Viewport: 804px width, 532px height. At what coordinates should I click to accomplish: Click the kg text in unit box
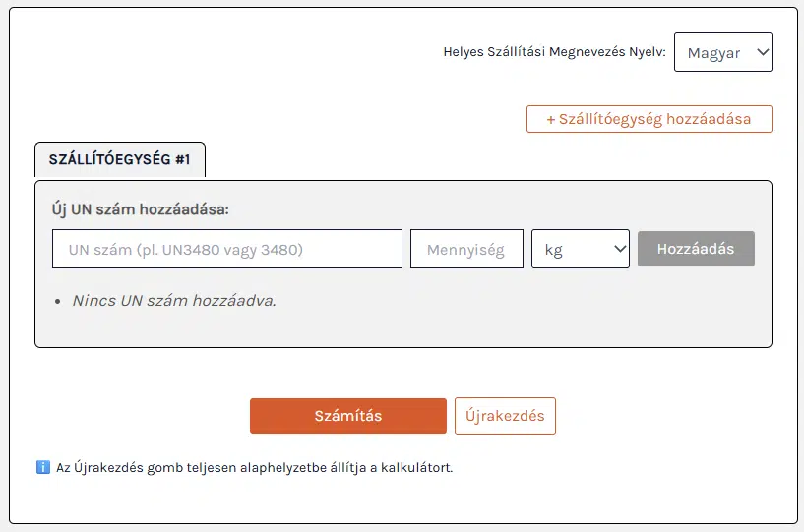pos(554,250)
